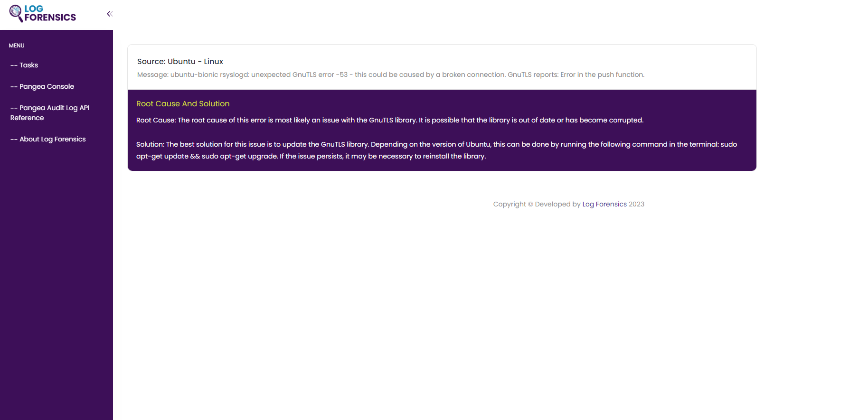This screenshot has width=868, height=420.
Task: Click the syslog Message text line
Action: [x=391, y=75]
